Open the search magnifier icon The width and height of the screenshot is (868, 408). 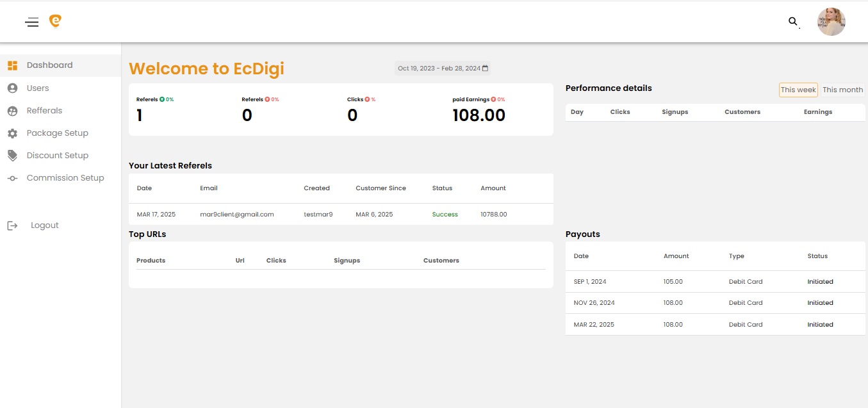pos(794,22)
